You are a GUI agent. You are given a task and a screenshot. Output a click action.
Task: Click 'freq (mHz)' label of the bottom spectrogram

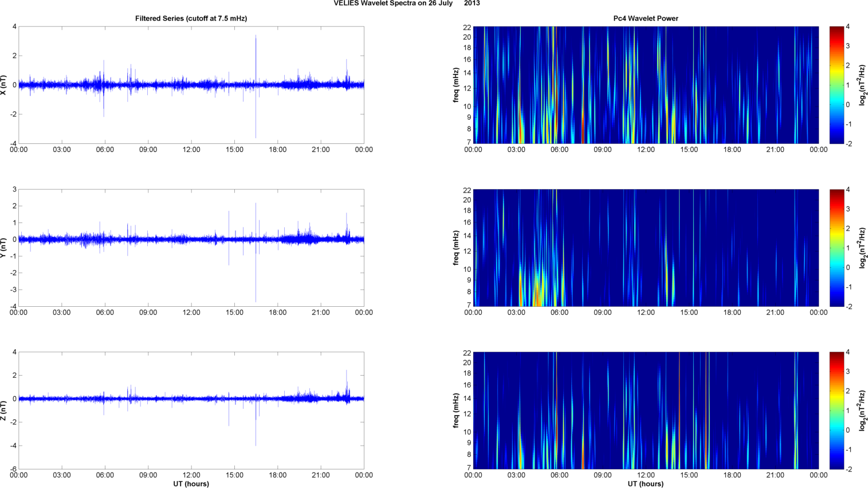(456, 411)
